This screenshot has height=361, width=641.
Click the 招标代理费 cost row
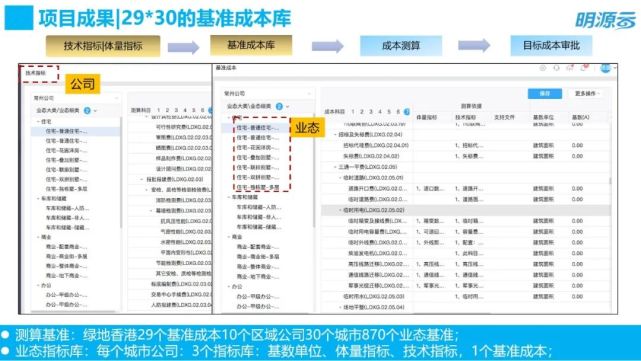pos(466,146)
